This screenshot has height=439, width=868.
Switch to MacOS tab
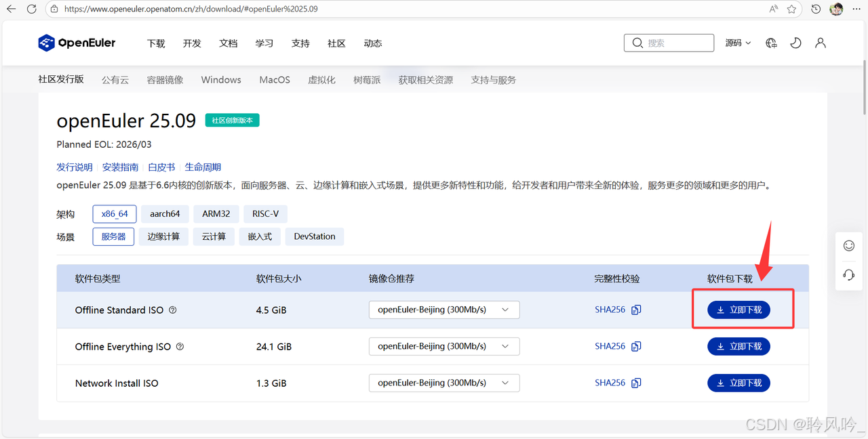(x=275, y=80)
